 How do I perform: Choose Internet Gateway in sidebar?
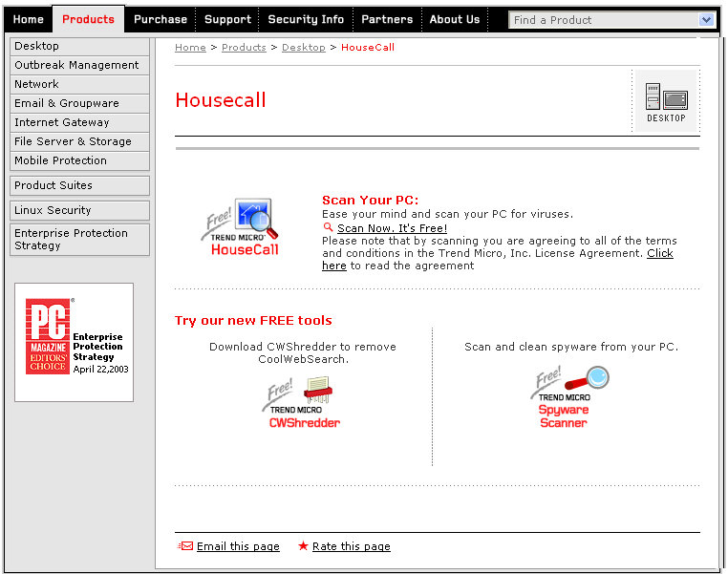pyautogui.click(x=79, y=122)
